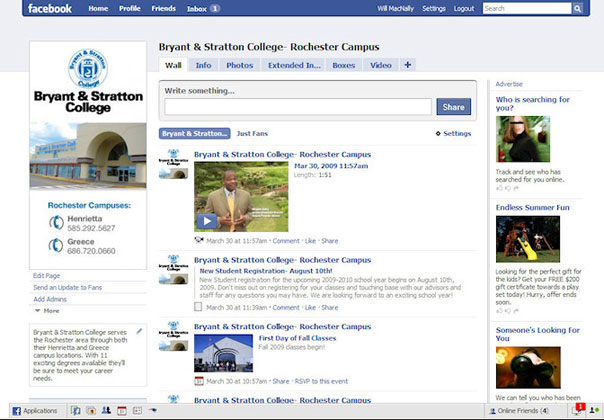This screenshot has height=420, width=604.
Task: Go to Profile in top navigation
Action: click(129, 8)
